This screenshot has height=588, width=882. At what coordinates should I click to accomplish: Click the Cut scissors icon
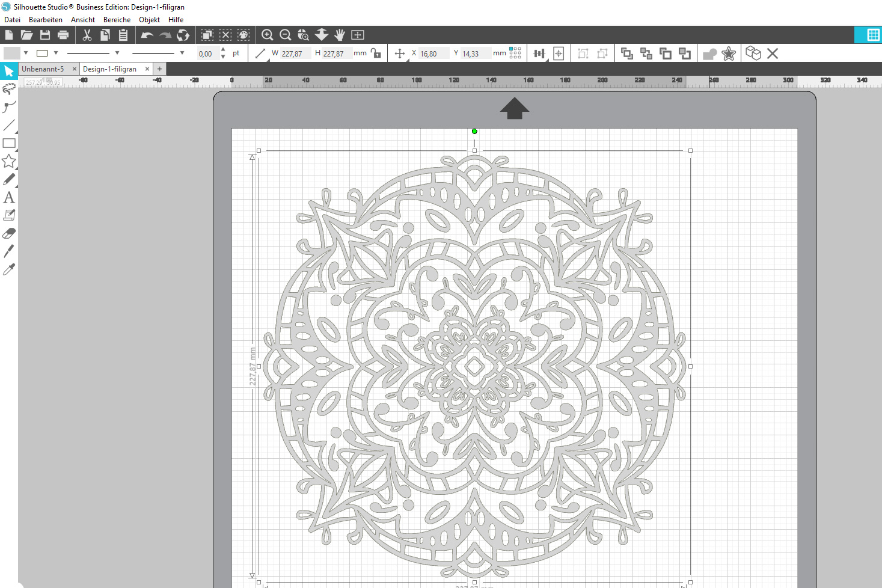pos(87,35)
